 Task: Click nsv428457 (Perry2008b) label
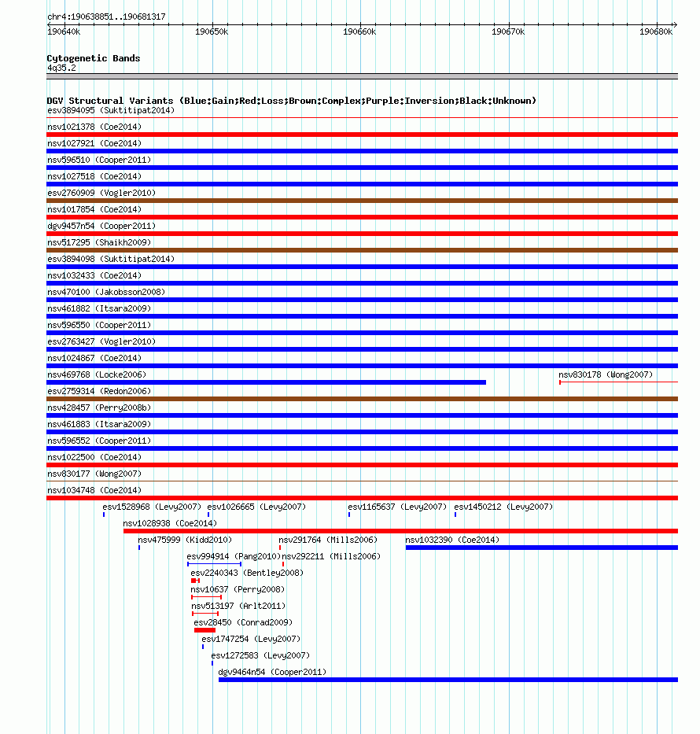coord(99,408)
